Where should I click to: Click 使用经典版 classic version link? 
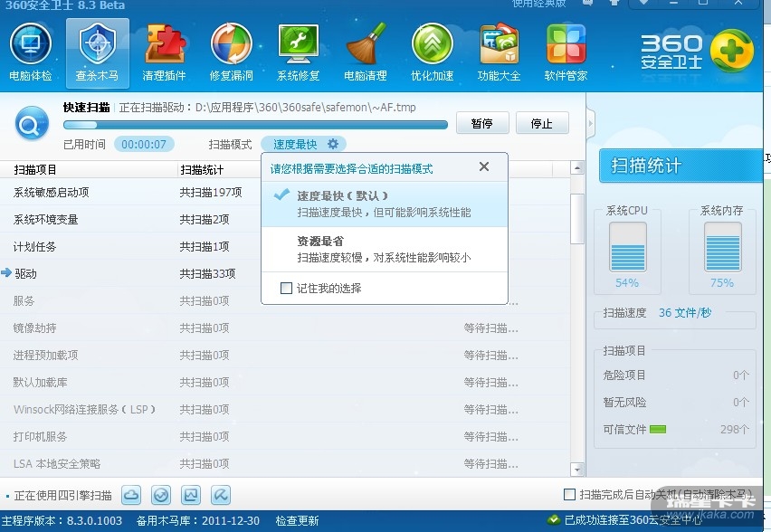coord(539,4)
